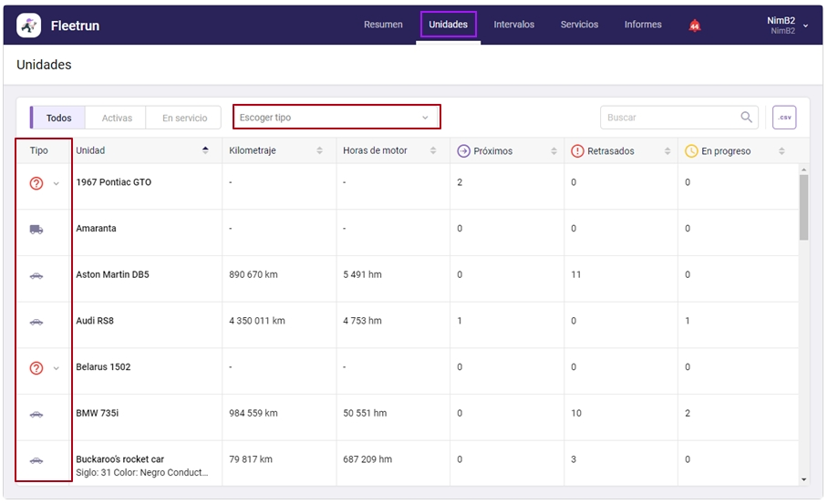Click the Tipo column header

tap(38, 150)
